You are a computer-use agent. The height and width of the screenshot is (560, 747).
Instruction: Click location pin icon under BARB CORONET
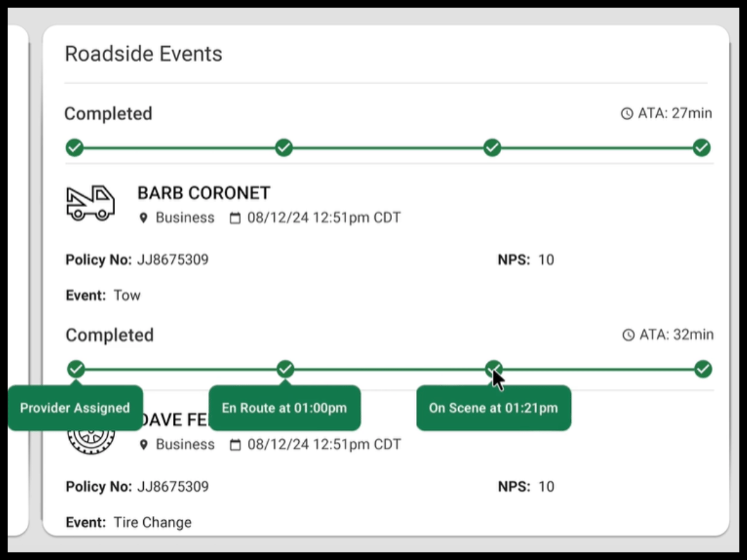click(144, 218)
